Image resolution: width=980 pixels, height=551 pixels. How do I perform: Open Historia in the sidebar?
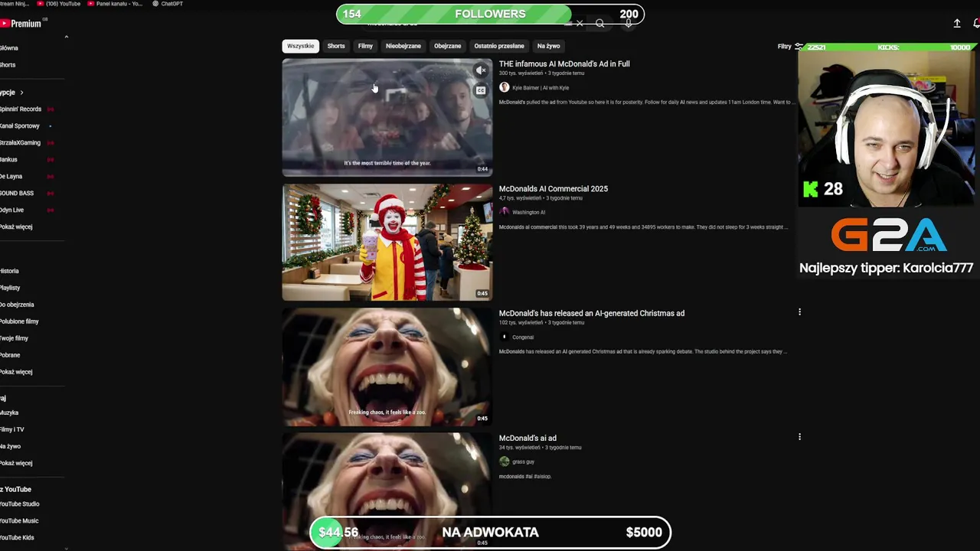pos(9,271)
